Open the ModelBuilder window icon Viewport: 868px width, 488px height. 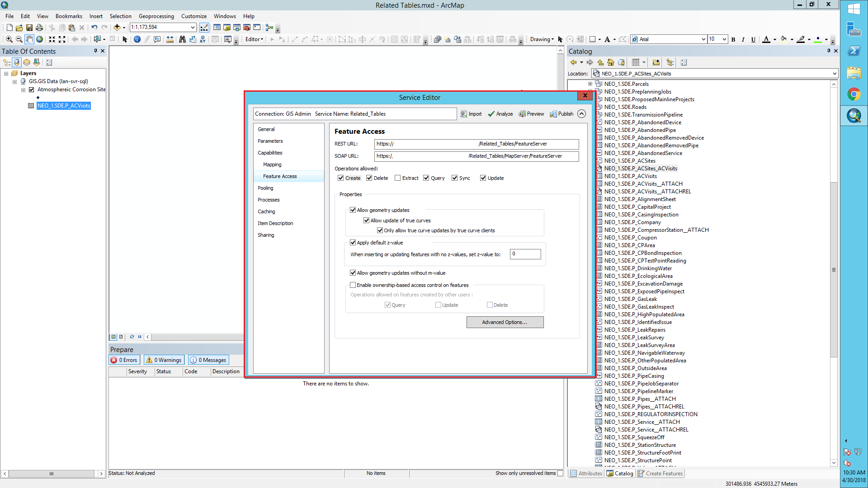coord(269,28)
